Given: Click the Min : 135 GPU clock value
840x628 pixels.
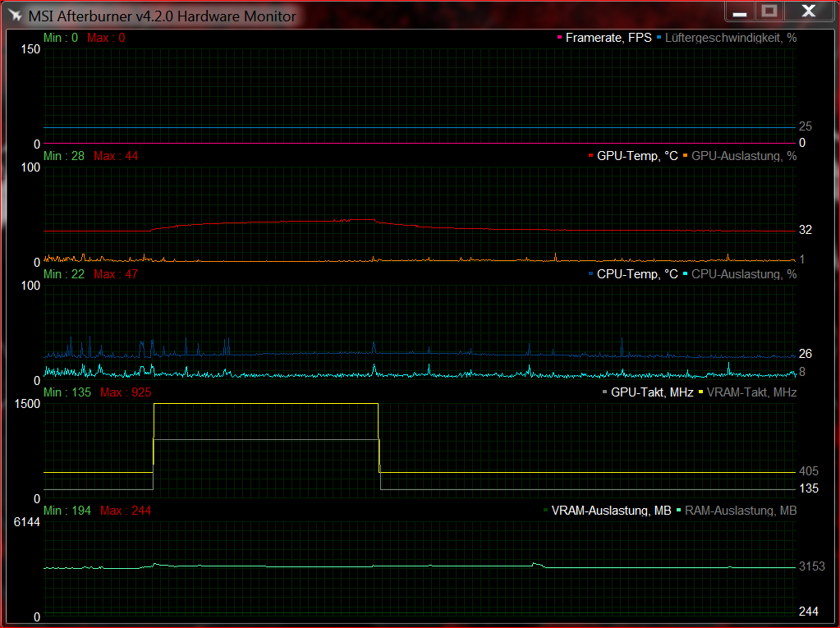Looking at the screenshot, I should (x=67, y=392).
